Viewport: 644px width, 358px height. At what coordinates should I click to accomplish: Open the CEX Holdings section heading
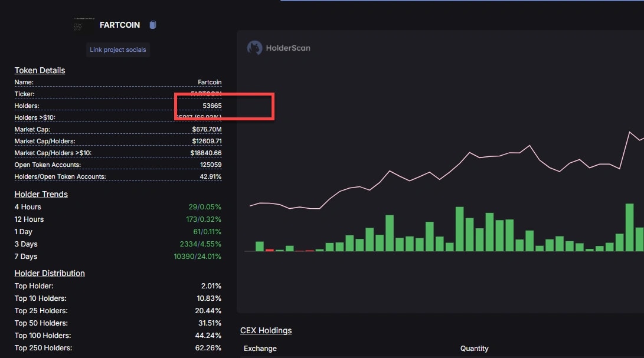tap(266, 330)
